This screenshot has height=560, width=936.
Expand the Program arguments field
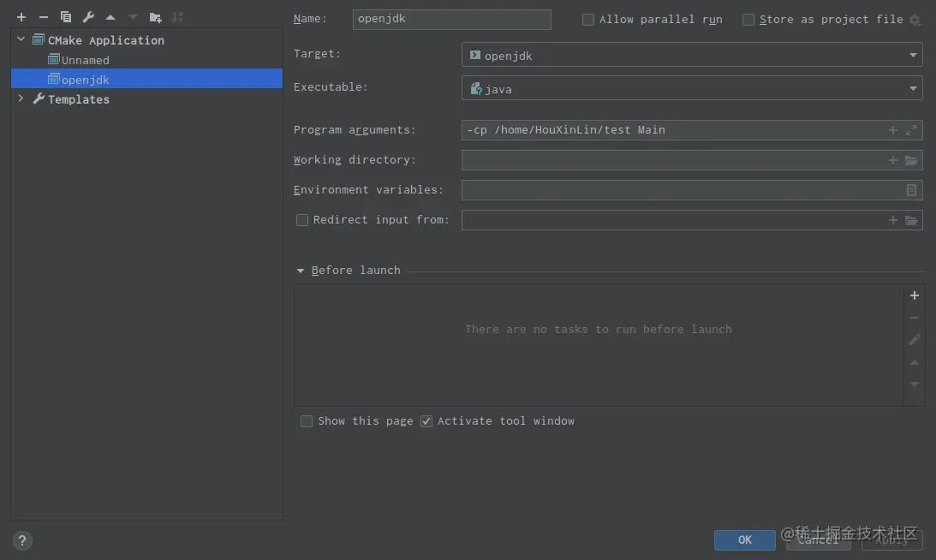(x=911, y=130)
